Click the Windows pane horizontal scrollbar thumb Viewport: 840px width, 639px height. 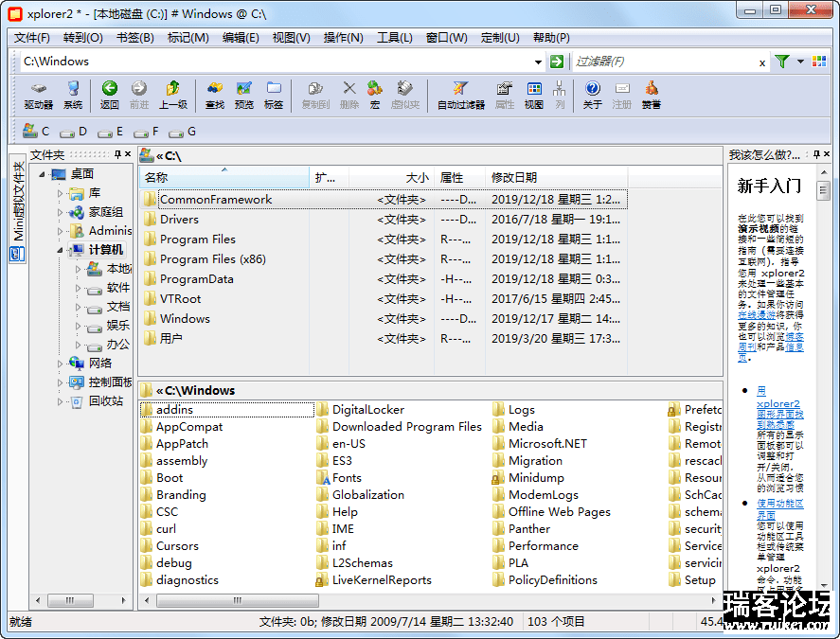pos(238,600)
